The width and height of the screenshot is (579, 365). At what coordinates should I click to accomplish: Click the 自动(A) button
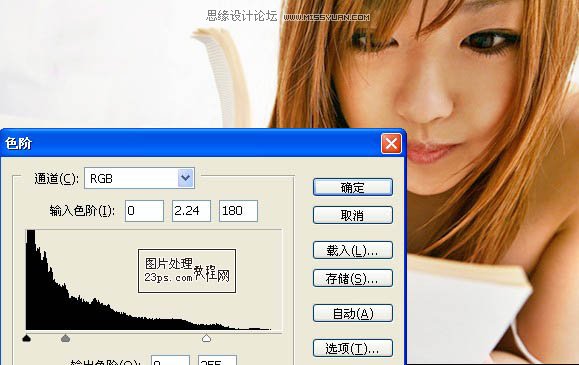pyautogui.click(x=353, y=313)
